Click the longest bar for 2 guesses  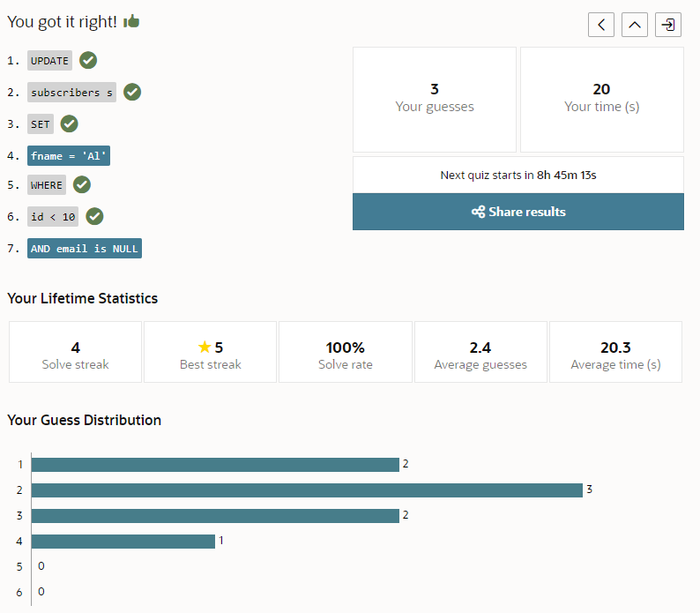(x=307, y=490)
